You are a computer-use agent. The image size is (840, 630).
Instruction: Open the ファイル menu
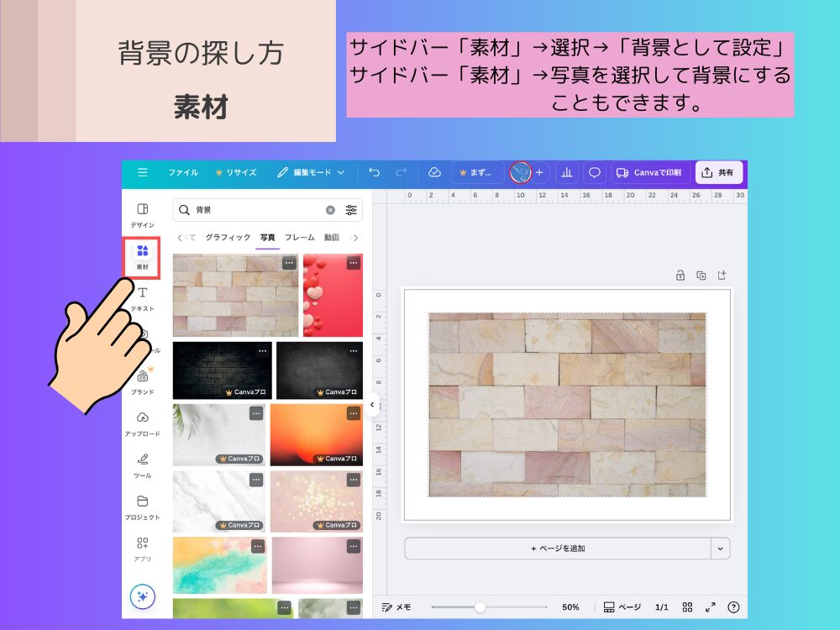[x=183, y=173]
